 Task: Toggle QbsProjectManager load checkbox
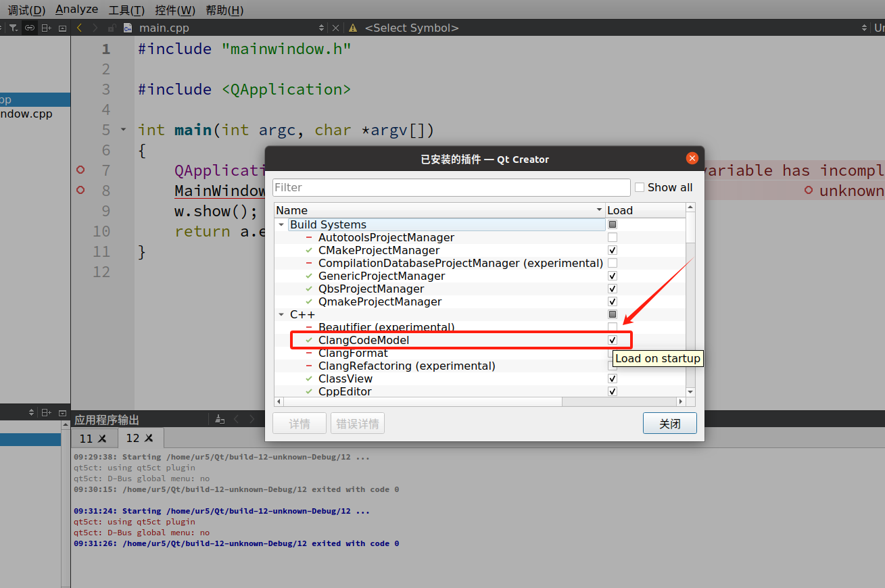coord(613,289)
